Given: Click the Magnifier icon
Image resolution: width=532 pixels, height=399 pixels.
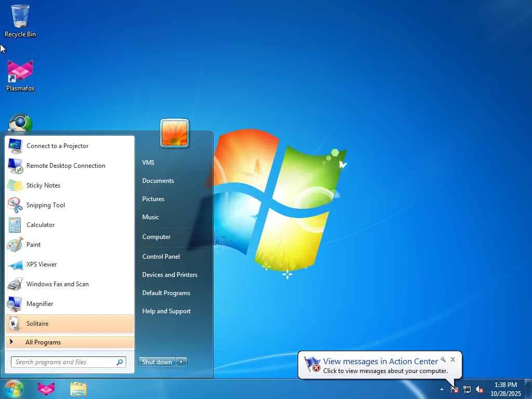Looking at the screenshot, I should tap(15, 303).
